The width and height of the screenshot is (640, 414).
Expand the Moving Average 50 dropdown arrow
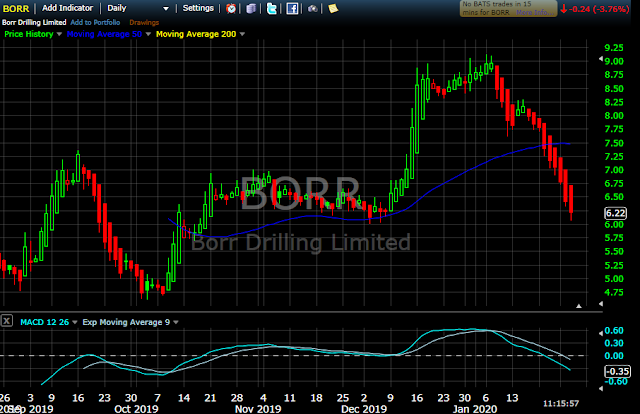pyautogui.click(x=148, y=34)
